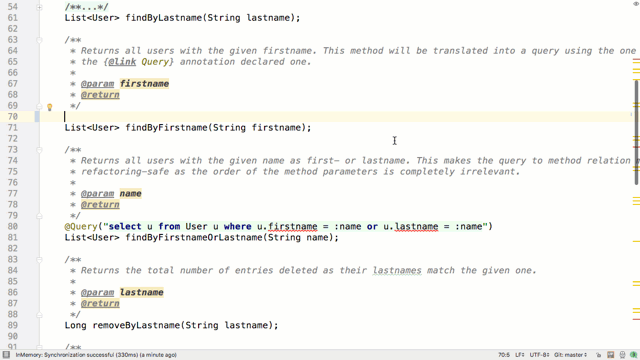The image size is (640, 360).
Task: Click the {@link Query} reference on line 65
Action: pyautogui.click(x=139, y=62)
